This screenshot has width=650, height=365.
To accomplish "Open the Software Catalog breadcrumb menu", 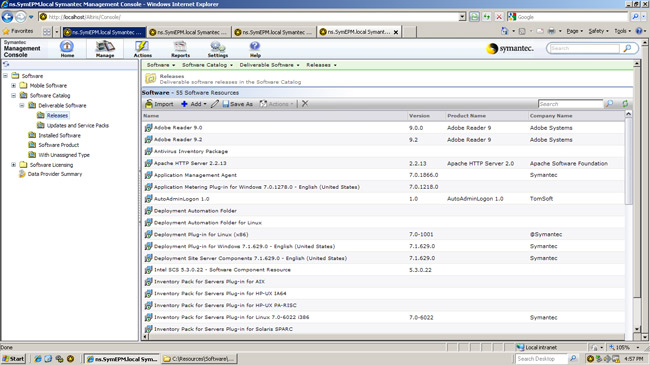I will pos(207,65).
